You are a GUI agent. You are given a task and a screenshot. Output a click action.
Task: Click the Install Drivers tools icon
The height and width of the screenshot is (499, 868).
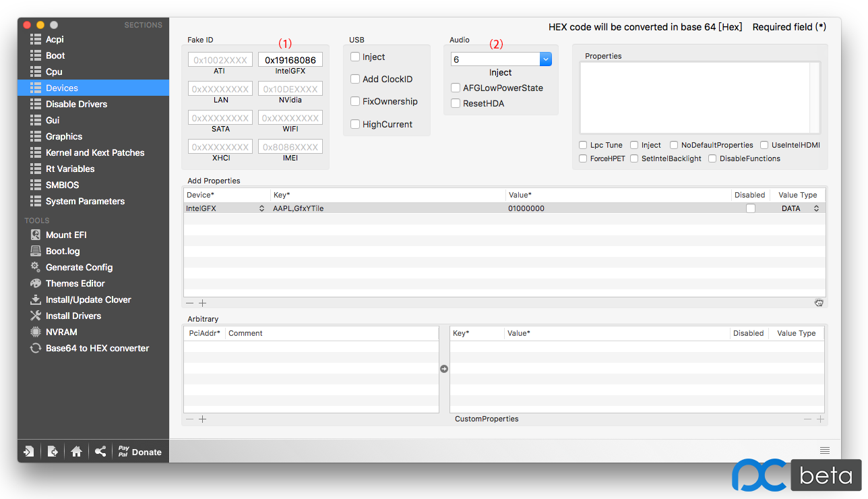36,316
